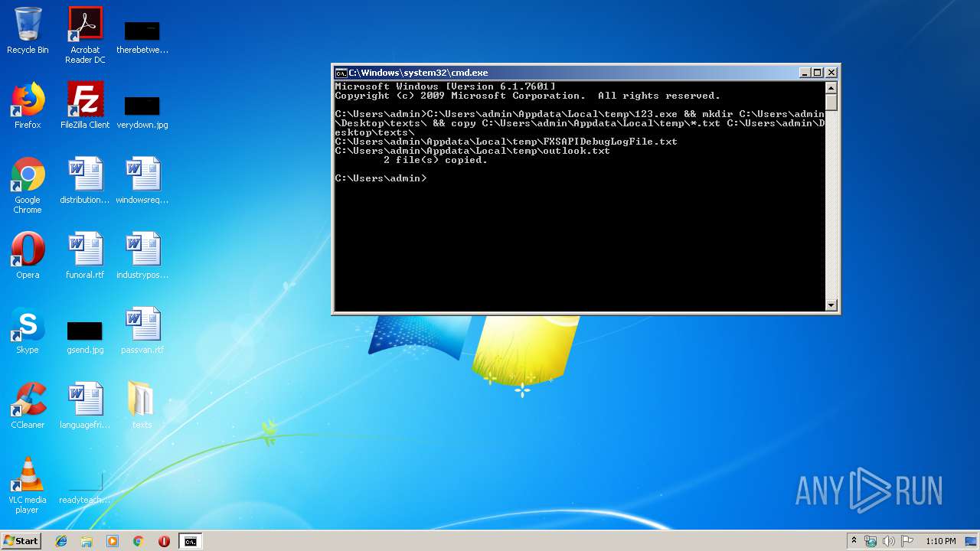Open cmd.exe window system menu icon
Image resolution: width=980 pixels, height=551 pixels.
coord(341,73)
